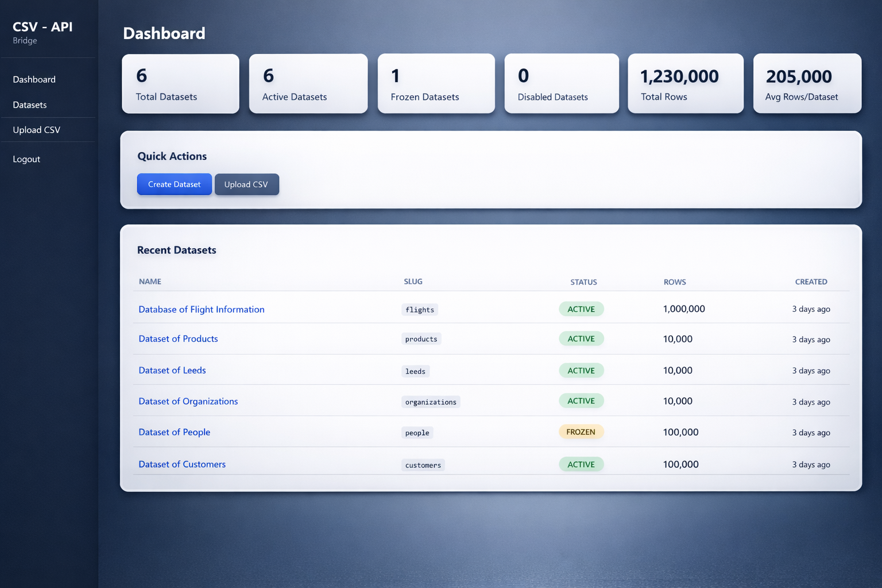
Task: Click Logout in the sidebar
Action: [26, 159]
